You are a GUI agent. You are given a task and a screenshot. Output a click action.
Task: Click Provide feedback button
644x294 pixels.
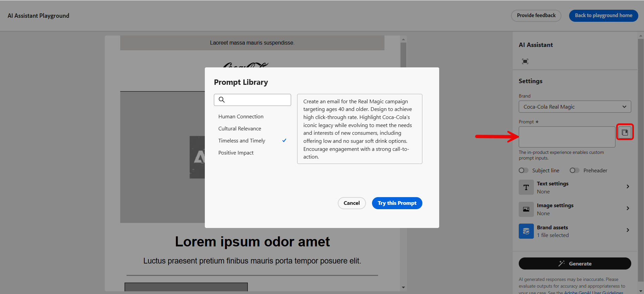pyautogui.click(x=536, y=15)
